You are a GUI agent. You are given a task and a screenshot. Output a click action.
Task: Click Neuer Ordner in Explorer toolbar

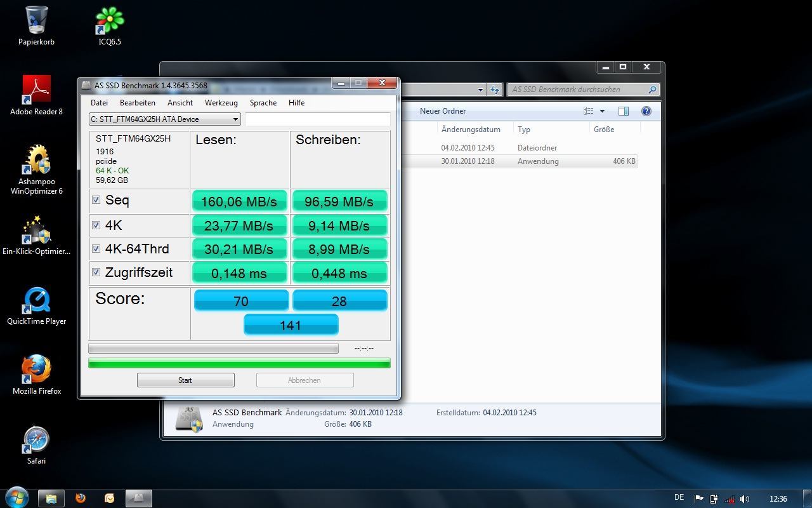tap(443, 111)
